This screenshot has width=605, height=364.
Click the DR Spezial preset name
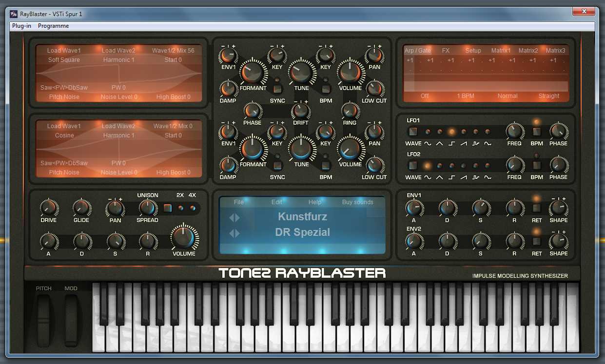click(x=303, y=232)
